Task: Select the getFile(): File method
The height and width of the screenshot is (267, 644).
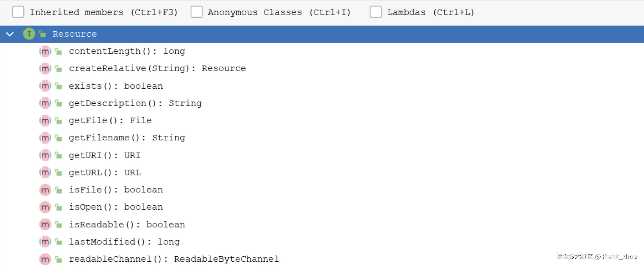Action: tap(110, 120)
